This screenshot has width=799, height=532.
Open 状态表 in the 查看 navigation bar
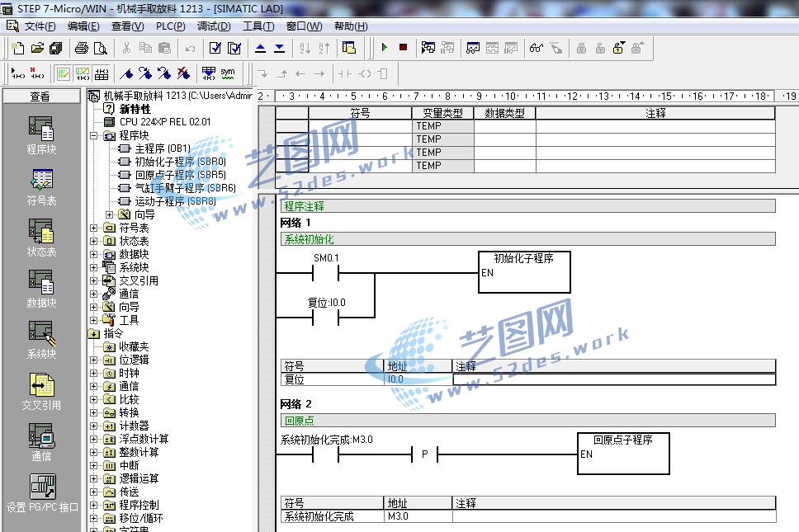pos(41,238)
